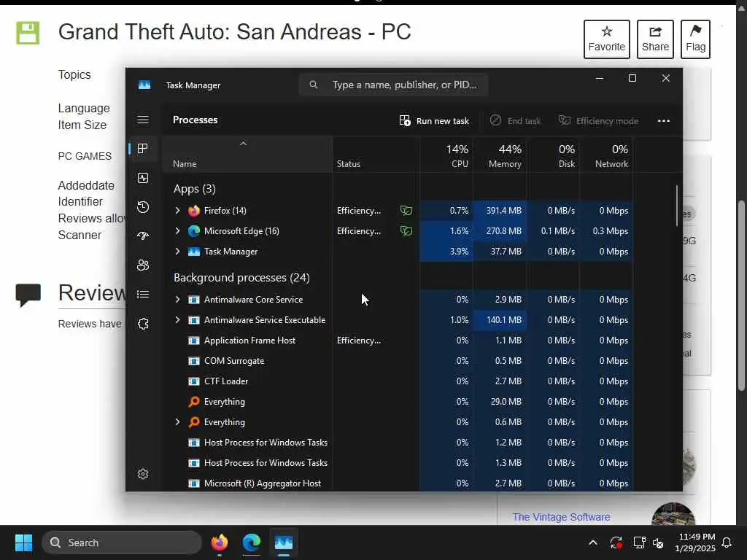Click the Task Manager search input field
Viewport: 747px width, 560px height.
point(393,85)
